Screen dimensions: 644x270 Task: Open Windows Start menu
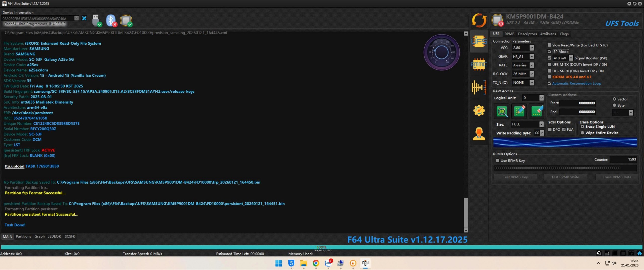[x=278, y=263]
